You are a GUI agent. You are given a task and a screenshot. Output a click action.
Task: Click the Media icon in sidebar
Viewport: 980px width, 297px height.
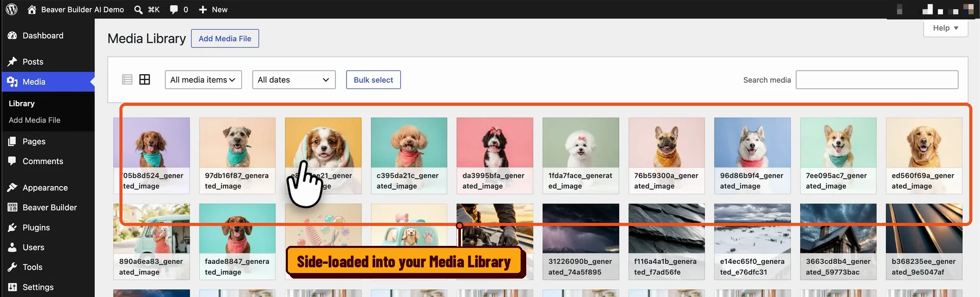pyautogui.click(x=12, y=82)
